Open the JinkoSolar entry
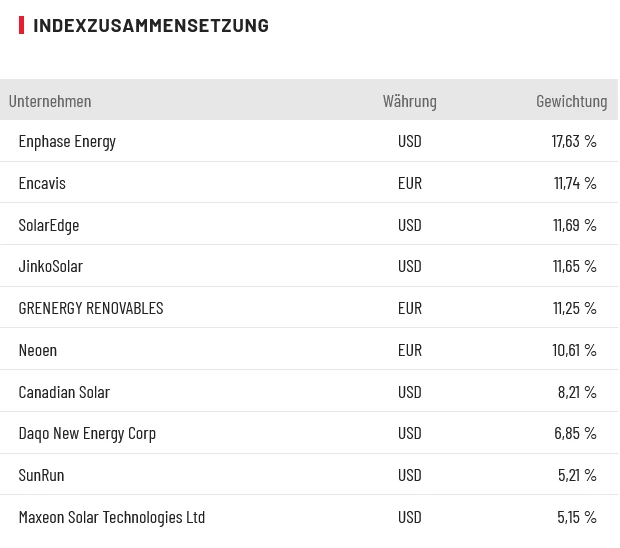 [x=51, y=266]
